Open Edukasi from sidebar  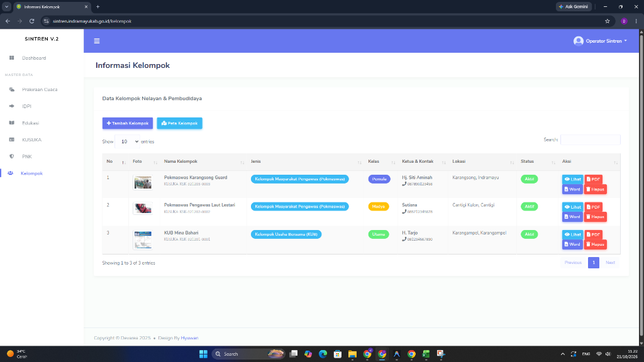point(30,123)
